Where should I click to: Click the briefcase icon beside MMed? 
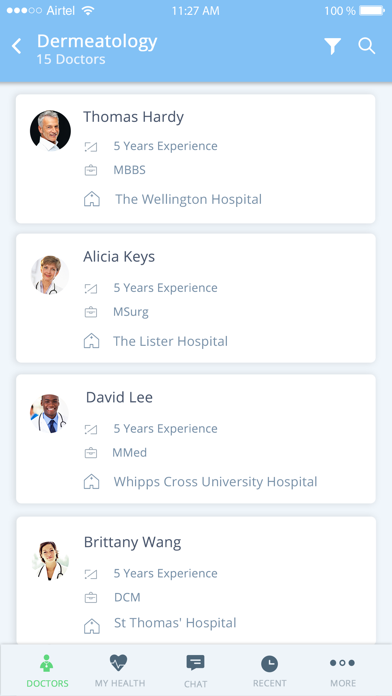(91, 453)
